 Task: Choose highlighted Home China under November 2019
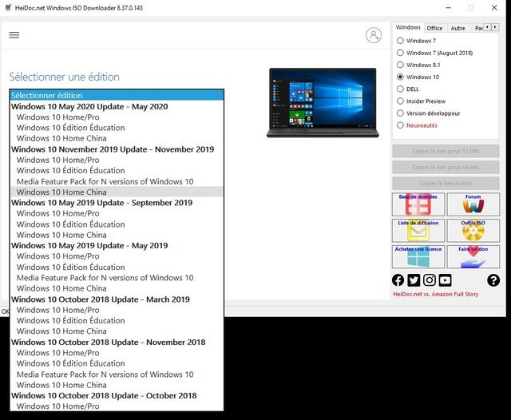pos(117,192)
